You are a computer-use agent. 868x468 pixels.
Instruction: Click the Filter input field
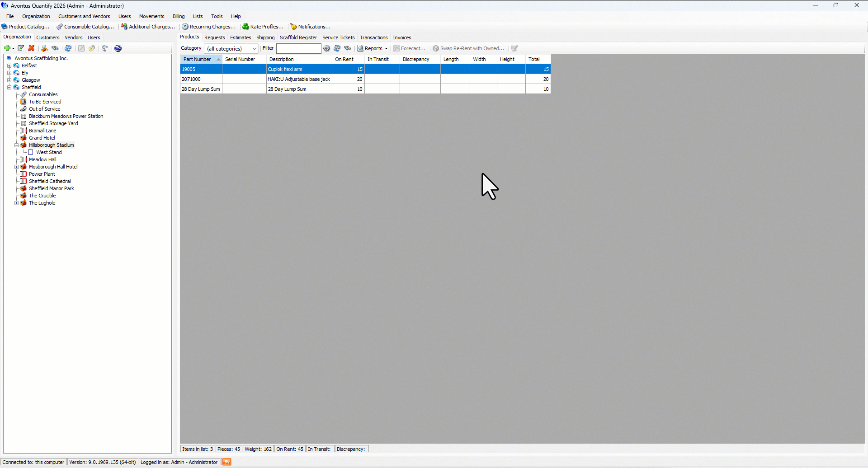pos(299,48)
